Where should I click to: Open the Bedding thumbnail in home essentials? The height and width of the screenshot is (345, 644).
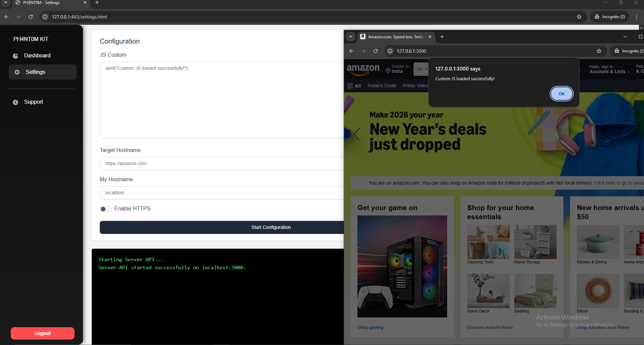click(535, 291)
